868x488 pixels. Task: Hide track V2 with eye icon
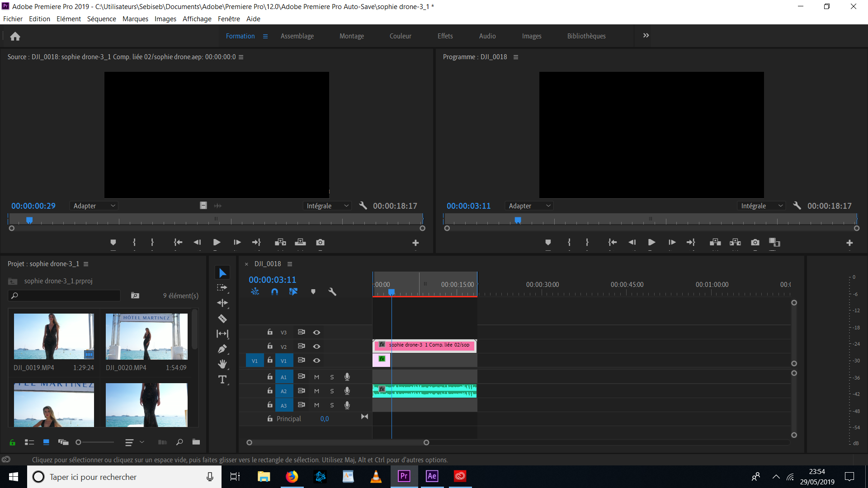(x=316, y=347)
